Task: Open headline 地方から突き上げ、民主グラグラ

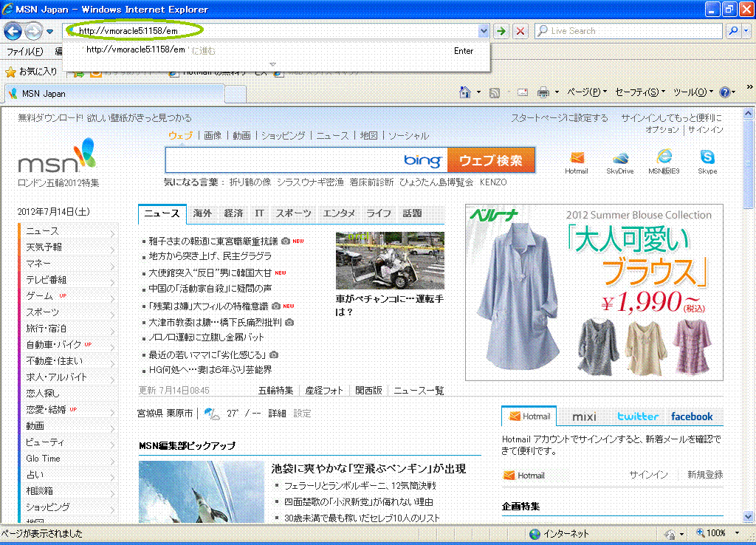Action: [210, 256]
